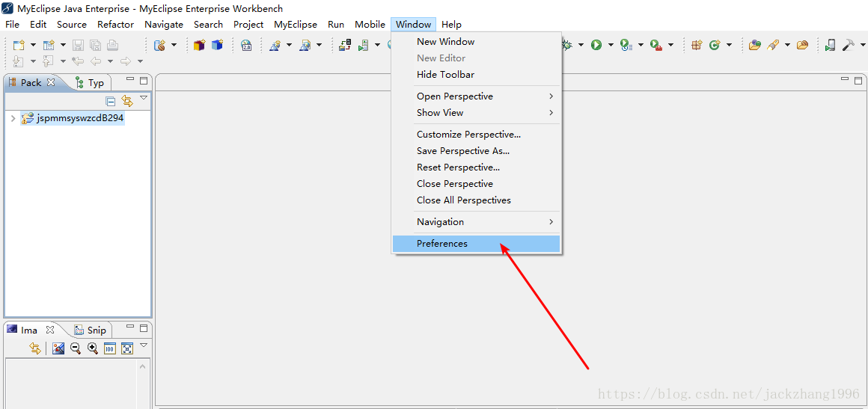Click the green Run button icon

596,45
